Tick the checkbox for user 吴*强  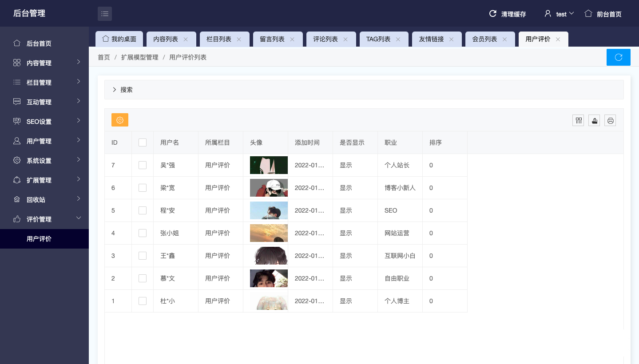[x=143, y=165]
